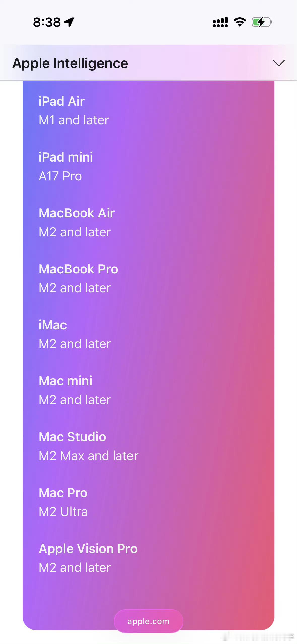The width and height of the screenshot is (297, 644).
Task: Tap the Mac Studio heading
Action: [x=72, y=437]
